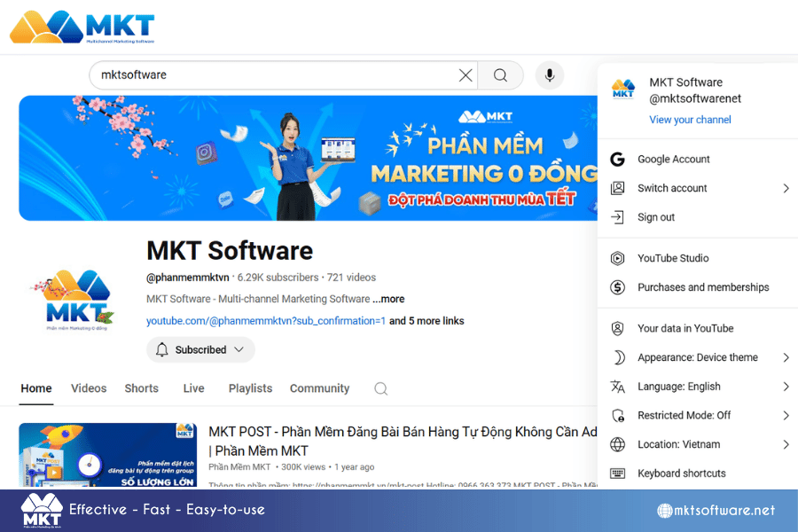Open YouTube Studio menu entry
798x532 pixels.
point(698,258)
